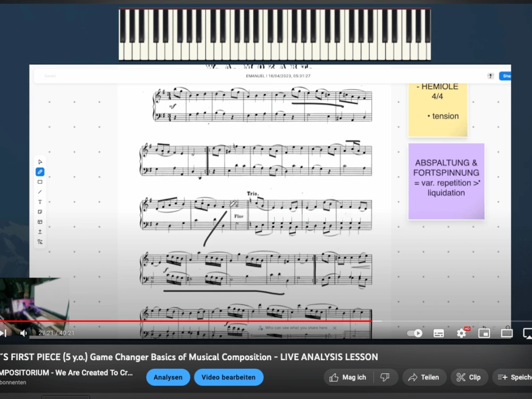Select the line tool in whiteboard toolbar
This screenshot has height=399, width=532.
point(40,192)
